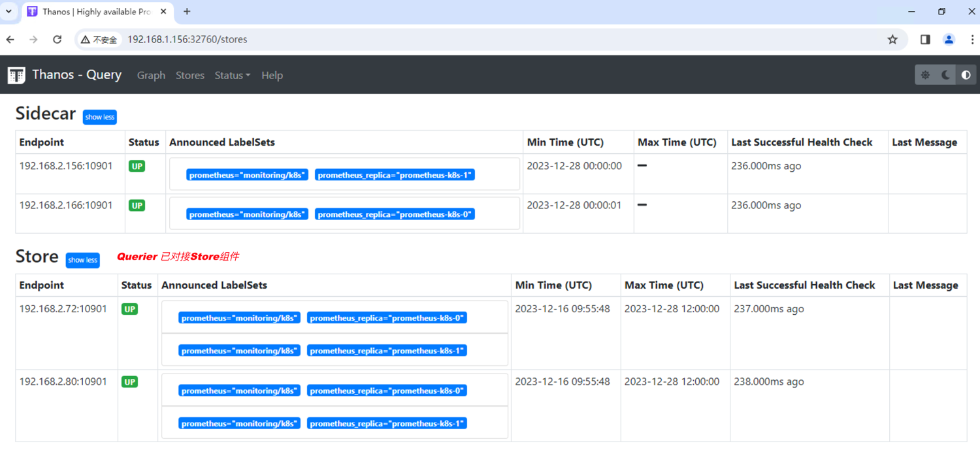This screenshot has height=450, width=980.
Task: Click UP badge for 192.168.2.166
Action: [x=137, y=205]
